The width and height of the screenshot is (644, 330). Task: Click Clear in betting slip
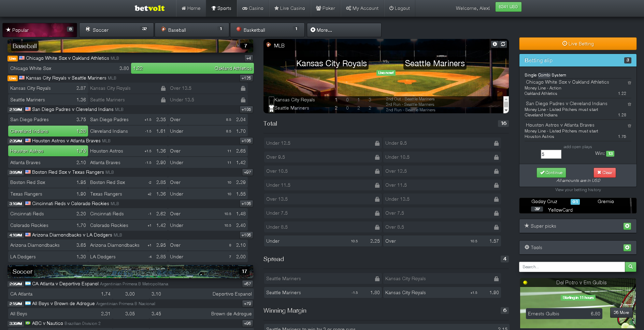[604, 173]
